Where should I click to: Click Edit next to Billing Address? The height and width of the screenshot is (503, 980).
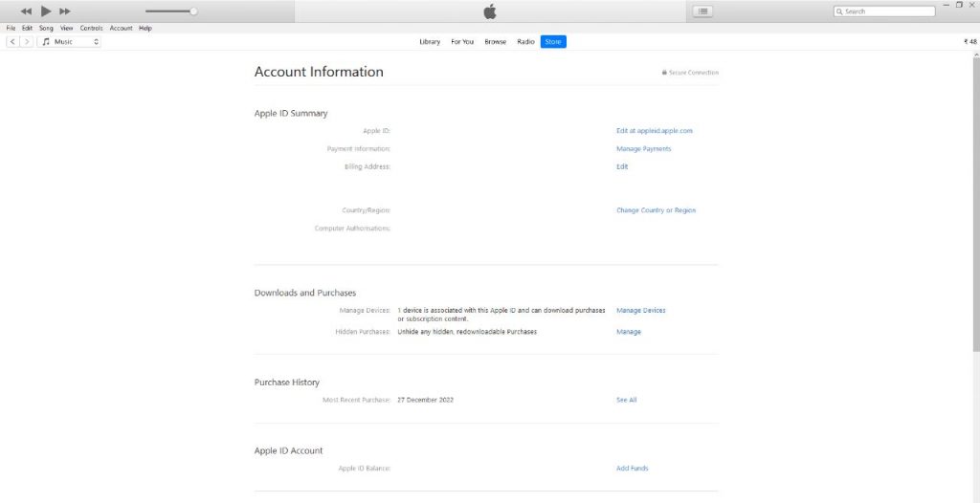(622, 166)
